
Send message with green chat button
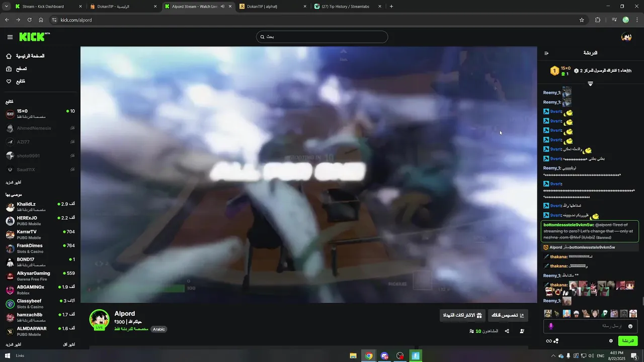(x=628, y=341)
